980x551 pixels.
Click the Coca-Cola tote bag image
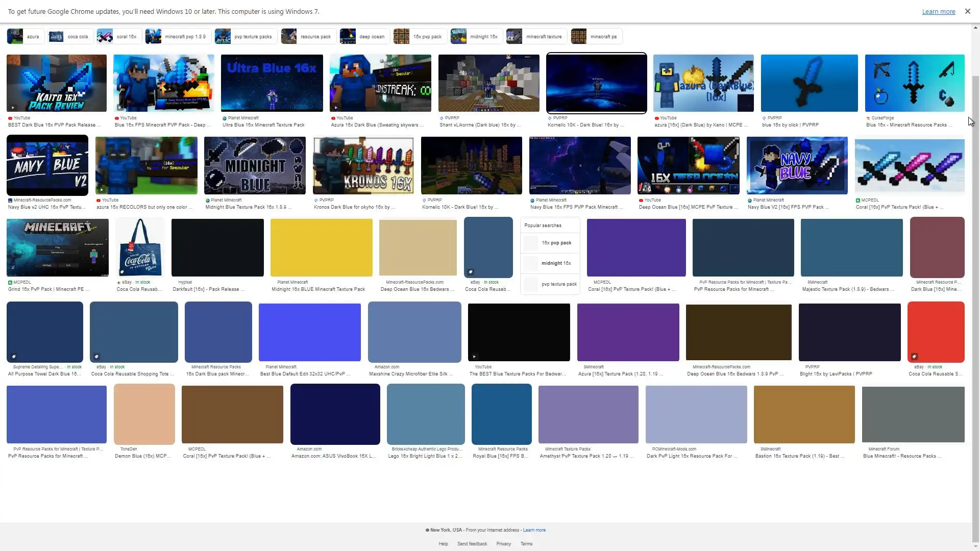(140, 247)
